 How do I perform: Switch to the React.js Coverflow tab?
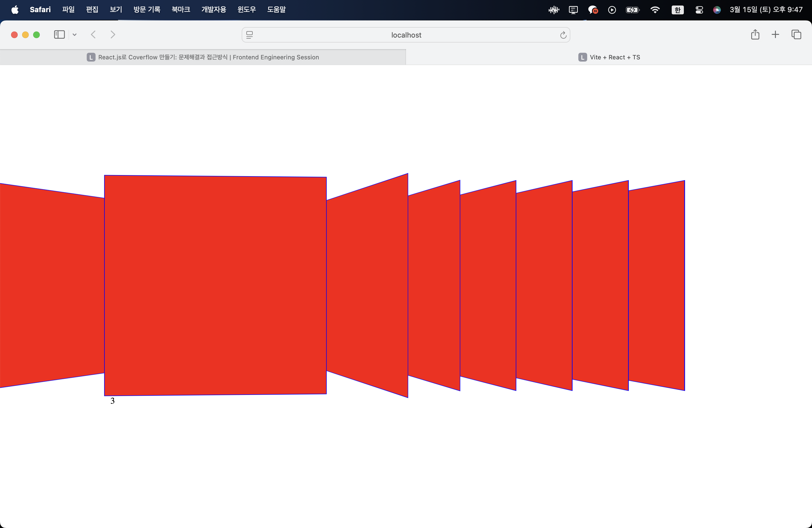[203, 57]
